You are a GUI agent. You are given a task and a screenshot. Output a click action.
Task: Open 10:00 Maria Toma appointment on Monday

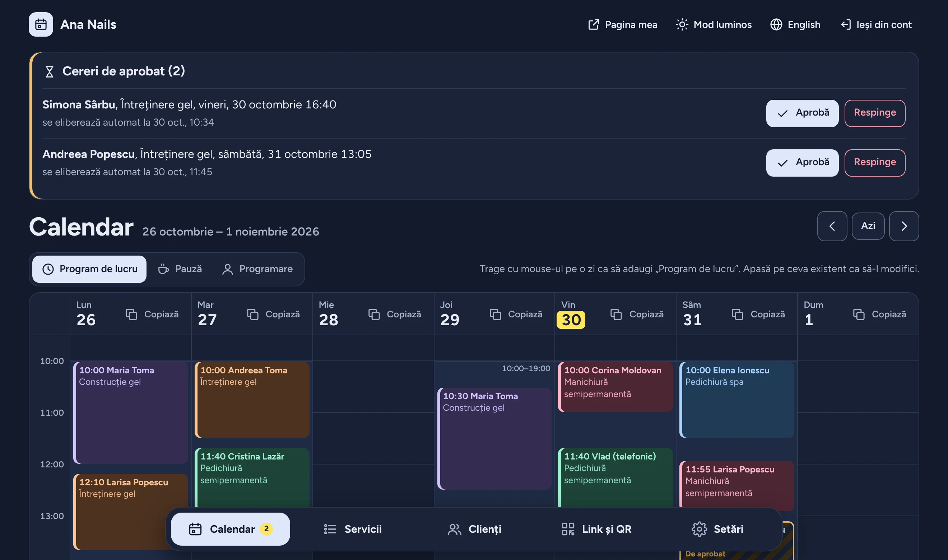pyautogui.click(x=131, y=413)
